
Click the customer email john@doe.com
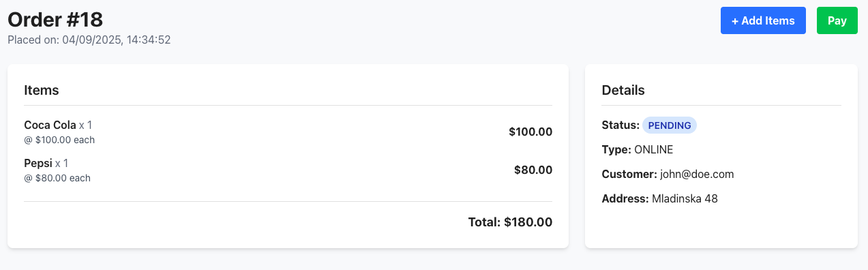697,174
